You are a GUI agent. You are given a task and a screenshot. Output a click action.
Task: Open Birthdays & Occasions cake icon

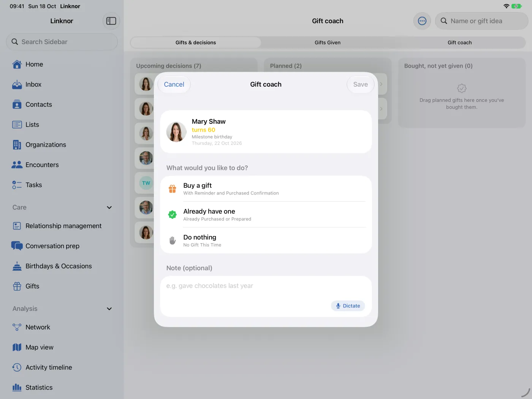tap(17, 266)
